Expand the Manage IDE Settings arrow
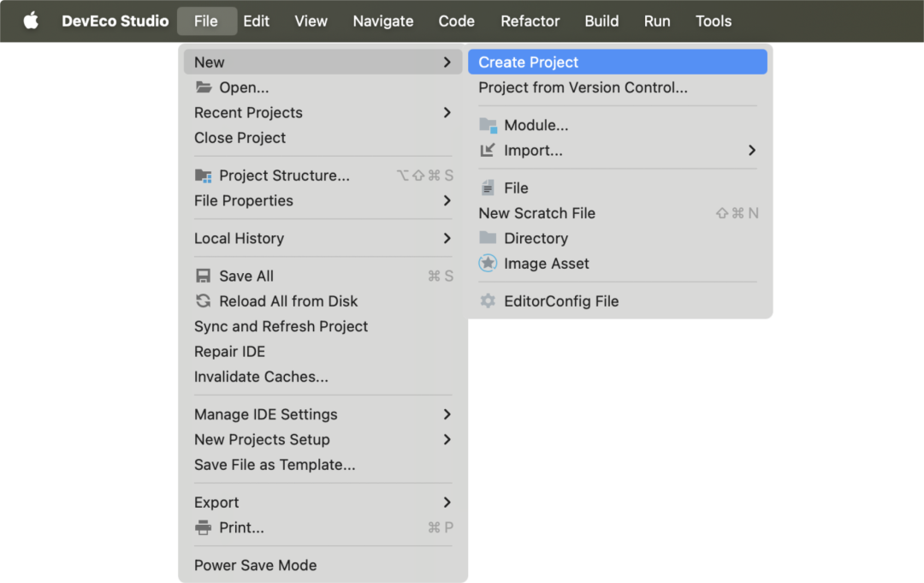This screenshot has height=583, width=924. click(447, 414)
